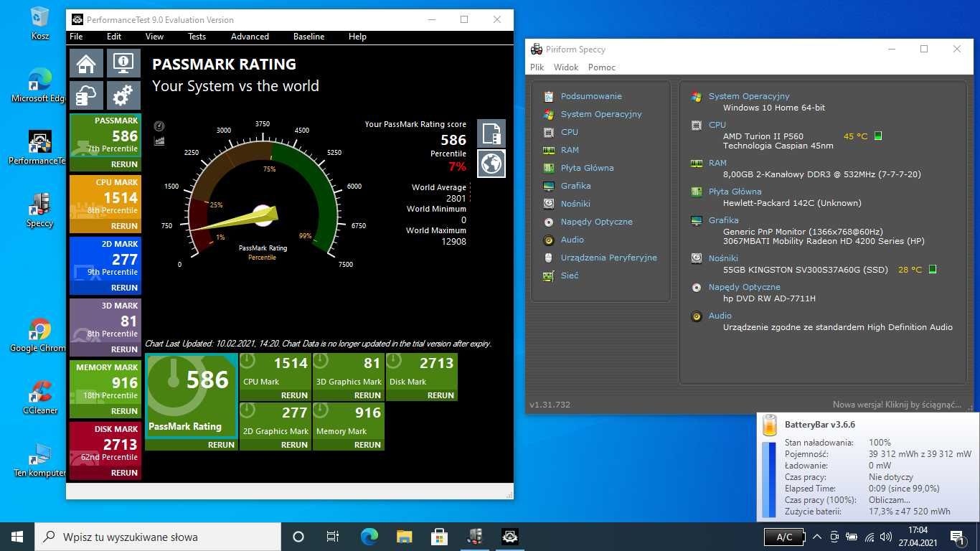Open the Baseline menu

[x=308, y=37]
